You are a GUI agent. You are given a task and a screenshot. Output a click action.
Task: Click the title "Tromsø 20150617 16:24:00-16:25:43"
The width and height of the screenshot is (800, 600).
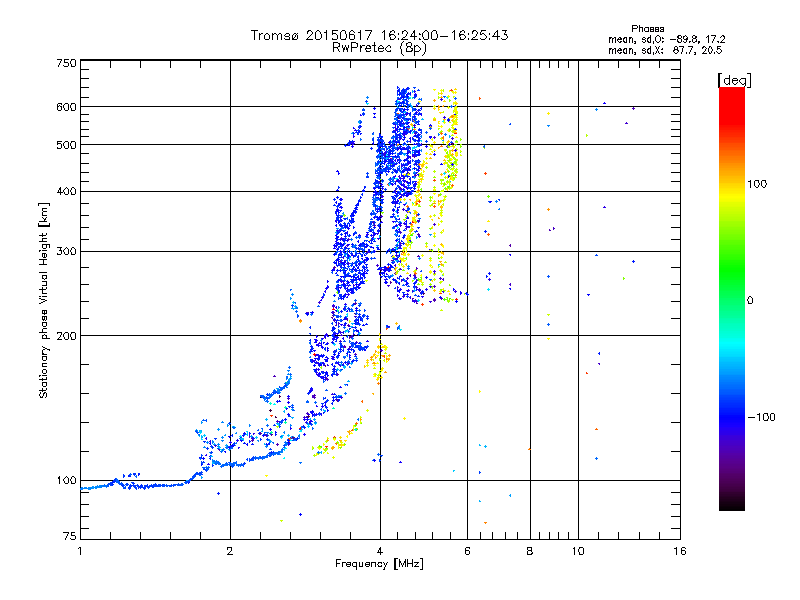(x=379, y=35)
